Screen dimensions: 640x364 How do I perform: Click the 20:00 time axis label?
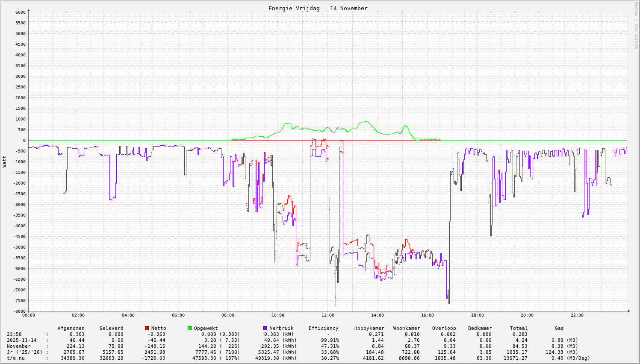tap(527, 315)
